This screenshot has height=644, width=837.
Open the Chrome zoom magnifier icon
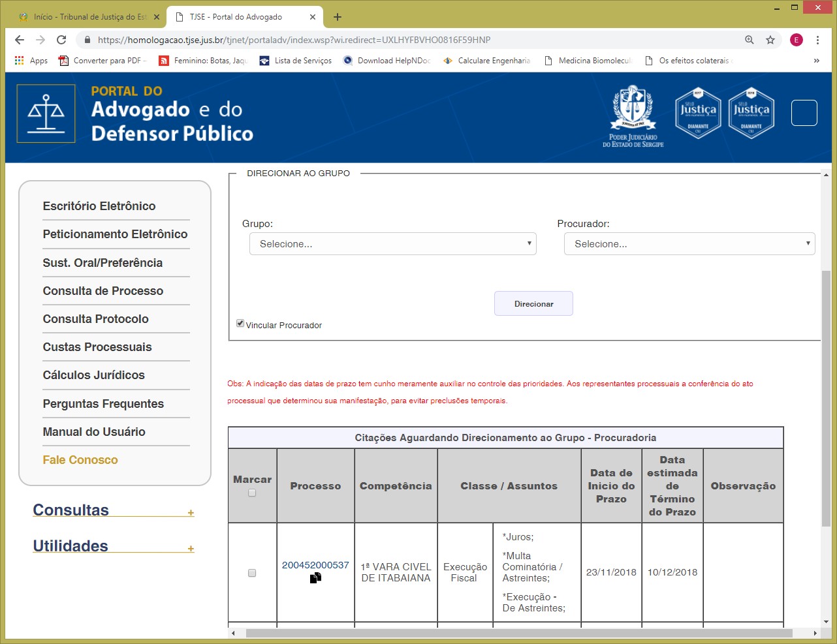coord(750,40)
